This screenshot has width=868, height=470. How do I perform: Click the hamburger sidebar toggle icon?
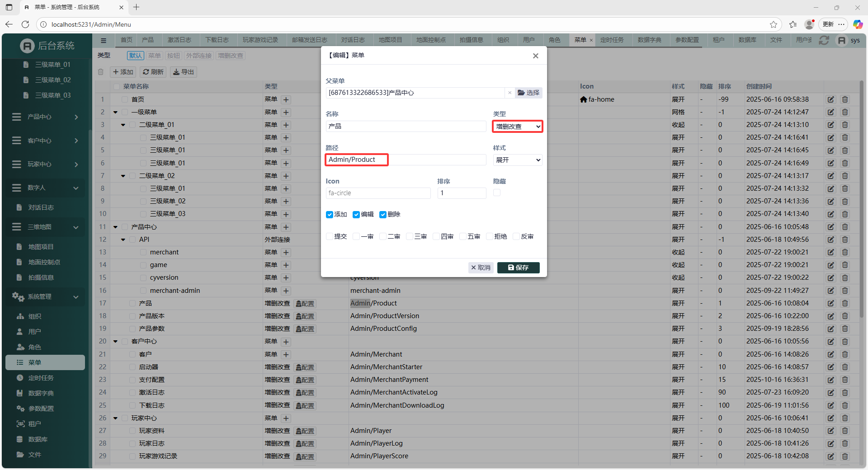104,40
